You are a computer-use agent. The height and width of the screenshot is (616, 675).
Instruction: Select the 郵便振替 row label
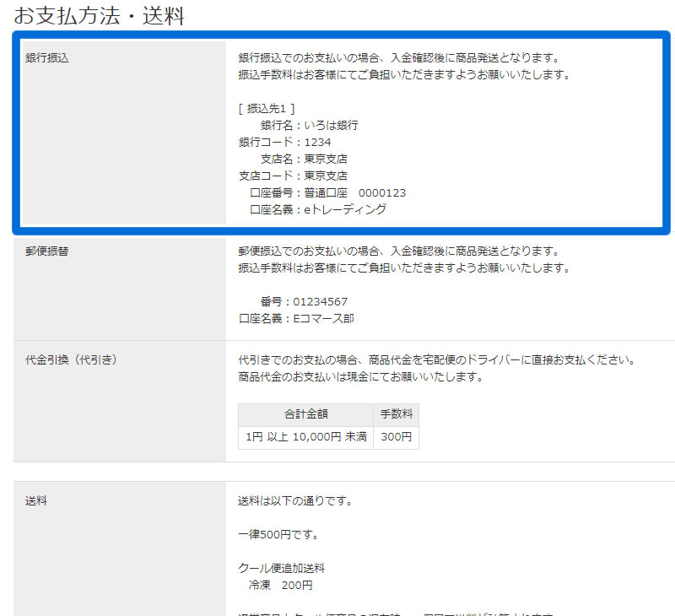[x=47, y=251]
